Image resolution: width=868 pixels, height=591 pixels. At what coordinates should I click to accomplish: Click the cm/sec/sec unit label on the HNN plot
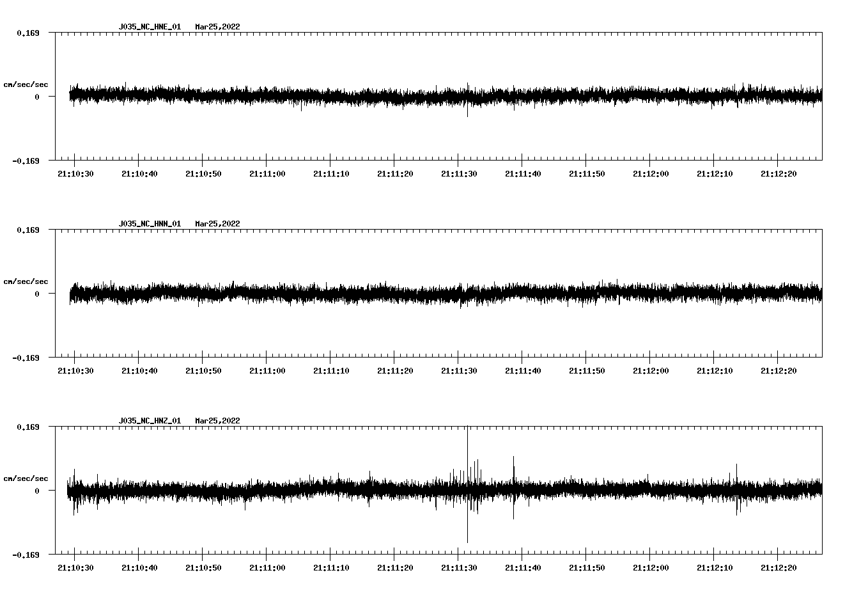(26, 281)
